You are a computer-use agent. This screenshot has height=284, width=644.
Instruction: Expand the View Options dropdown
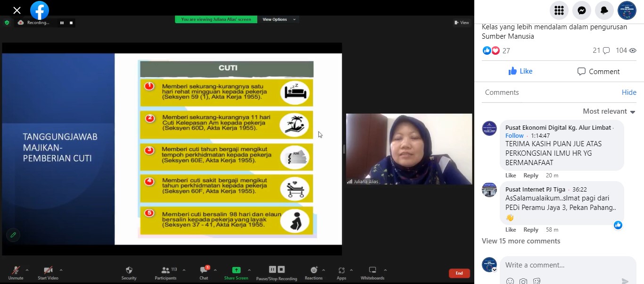[x=279, y=19]
